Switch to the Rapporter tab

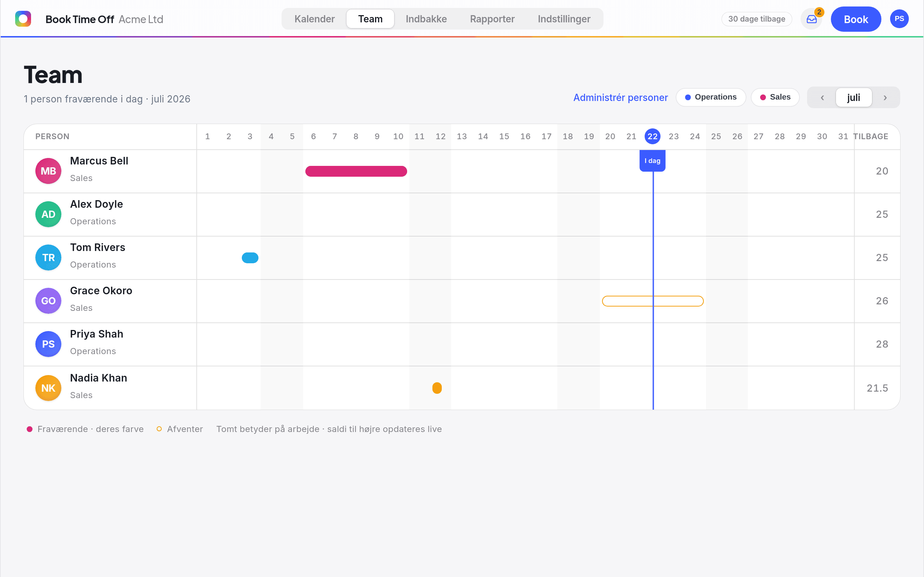[492, 19]
